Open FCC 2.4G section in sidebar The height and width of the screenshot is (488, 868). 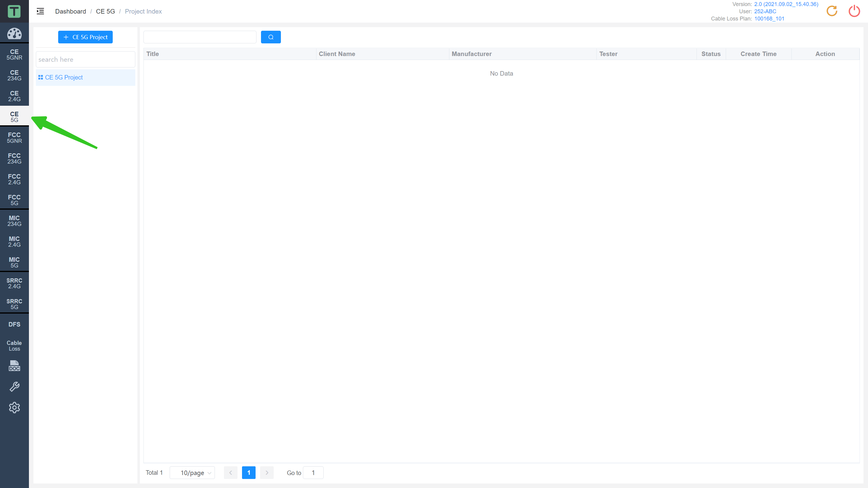tap(14, 179)
